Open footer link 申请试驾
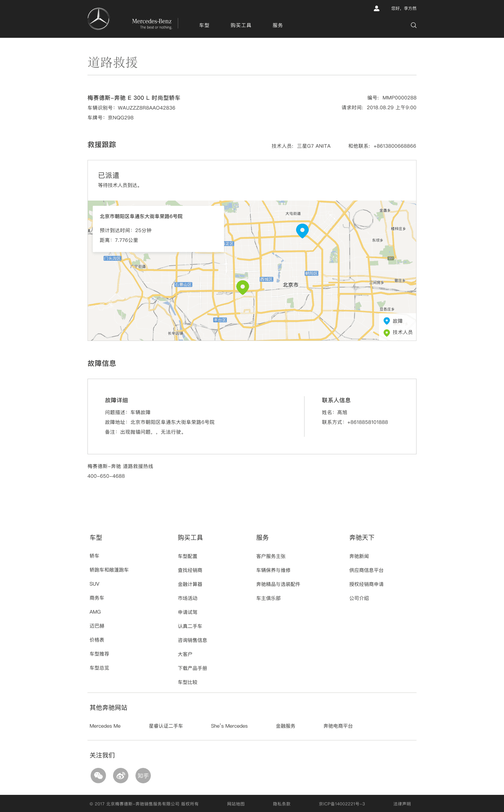The height and width of the screenshot is (812, 504). (188, 612)
